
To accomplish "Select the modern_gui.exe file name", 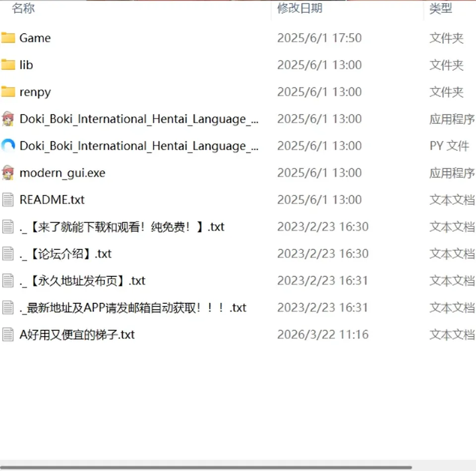I will point(62,173).
